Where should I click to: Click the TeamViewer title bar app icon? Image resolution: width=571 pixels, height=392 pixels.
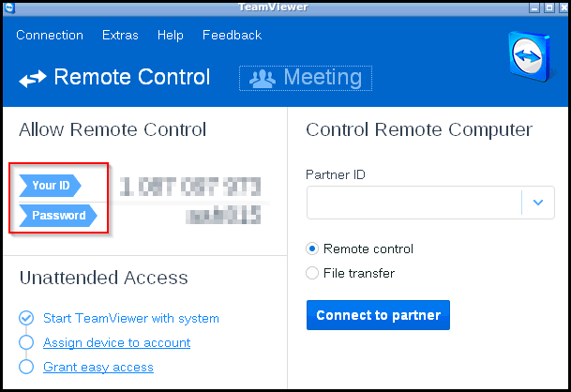(9, 8)
